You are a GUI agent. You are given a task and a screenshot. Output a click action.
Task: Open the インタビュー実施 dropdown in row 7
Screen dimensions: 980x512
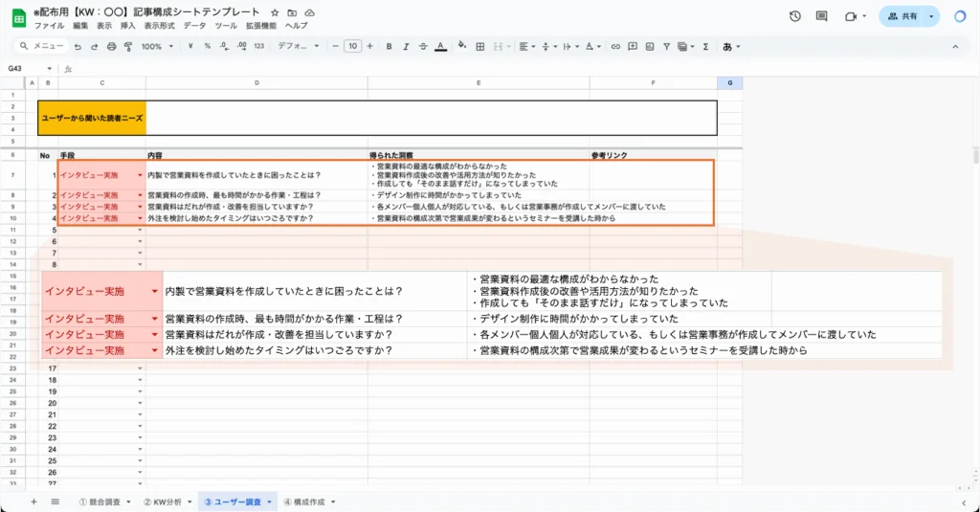click(141, 175)
